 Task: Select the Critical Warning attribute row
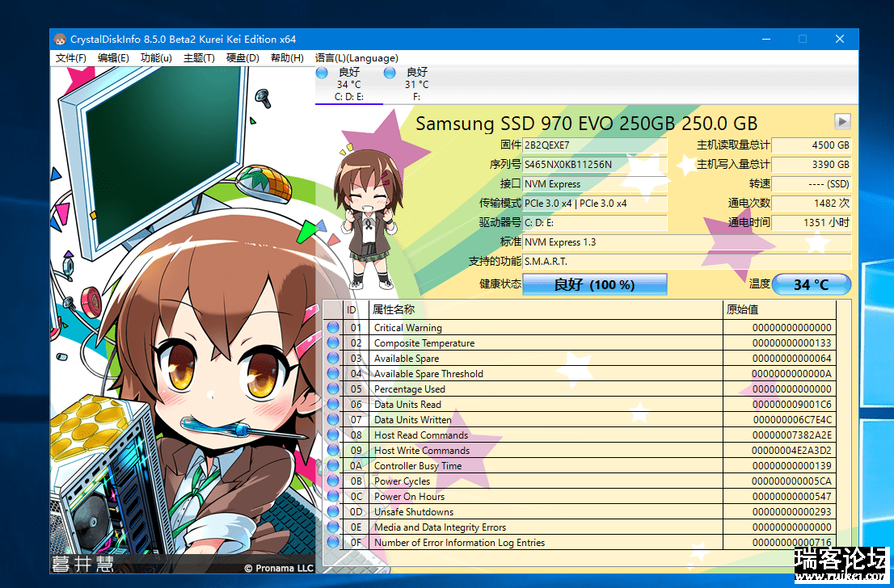[x=580, y=328]
